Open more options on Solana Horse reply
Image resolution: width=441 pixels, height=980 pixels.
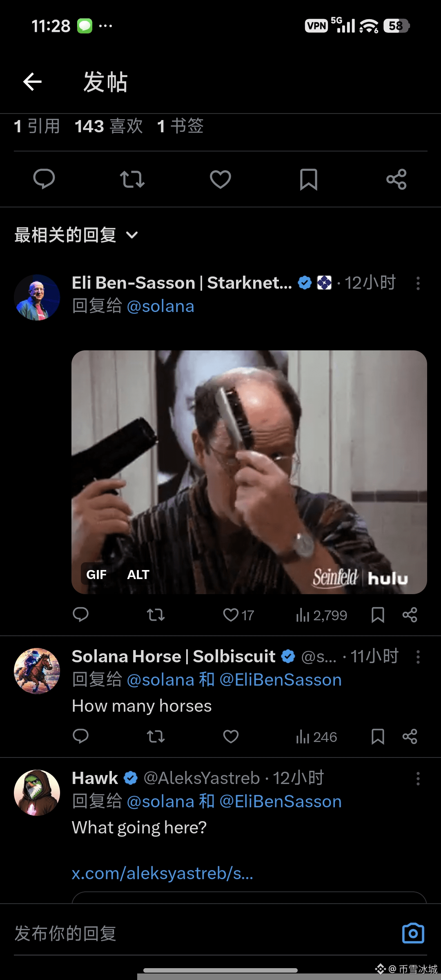click(418, 657)
